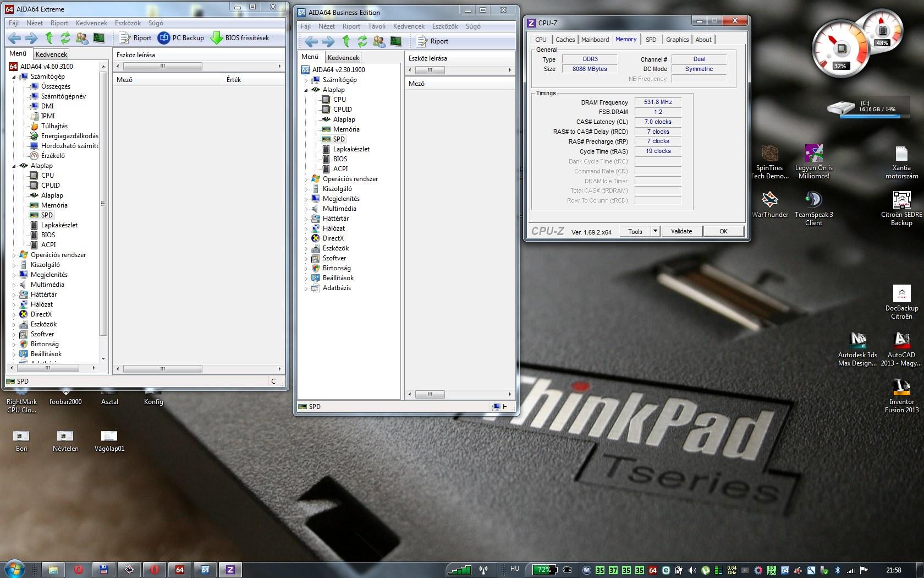
Task: Open Fájl menu in AIDA64 Extreme
Action: [14, 23]
